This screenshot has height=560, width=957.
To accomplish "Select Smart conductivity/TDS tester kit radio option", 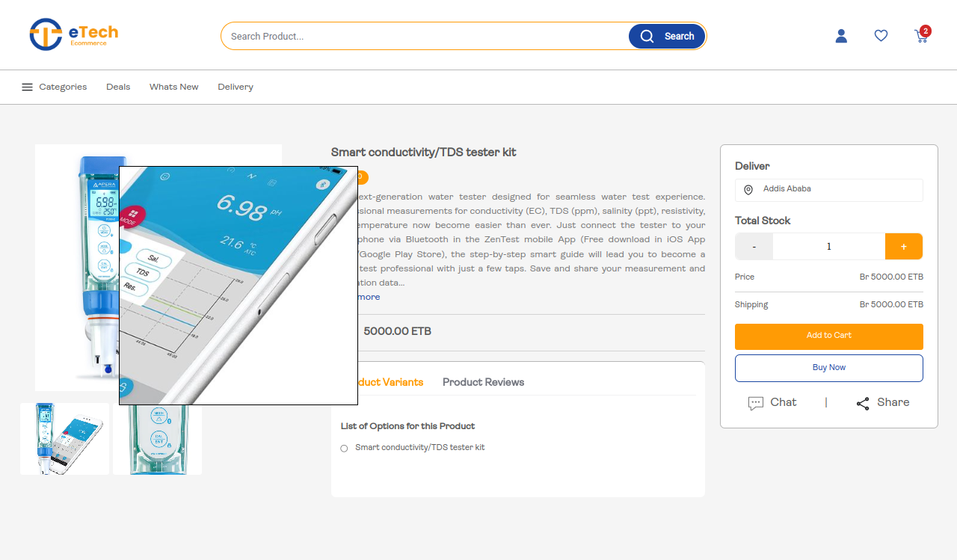I will 344,449.
